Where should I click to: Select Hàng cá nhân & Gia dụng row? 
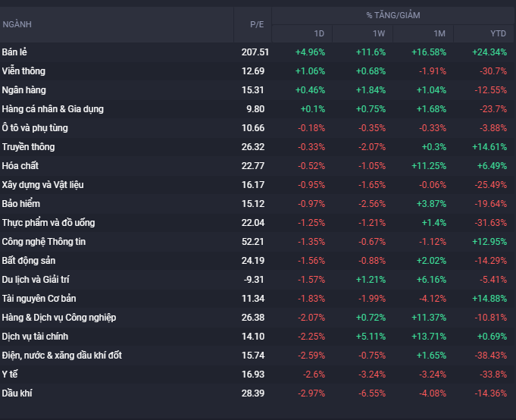point(53,109)
